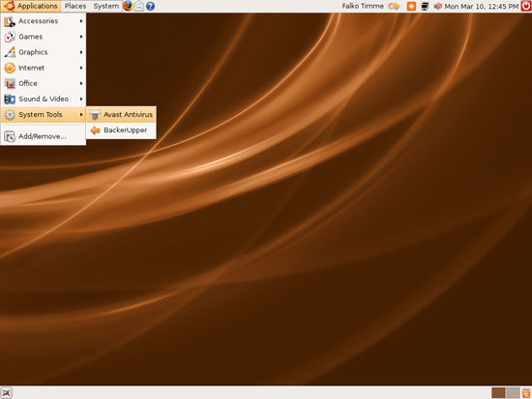The width and height of the screenshot is (532, 399).
Task: Launch Avast Antivirus from System Tools
Action: pos(121,115)
